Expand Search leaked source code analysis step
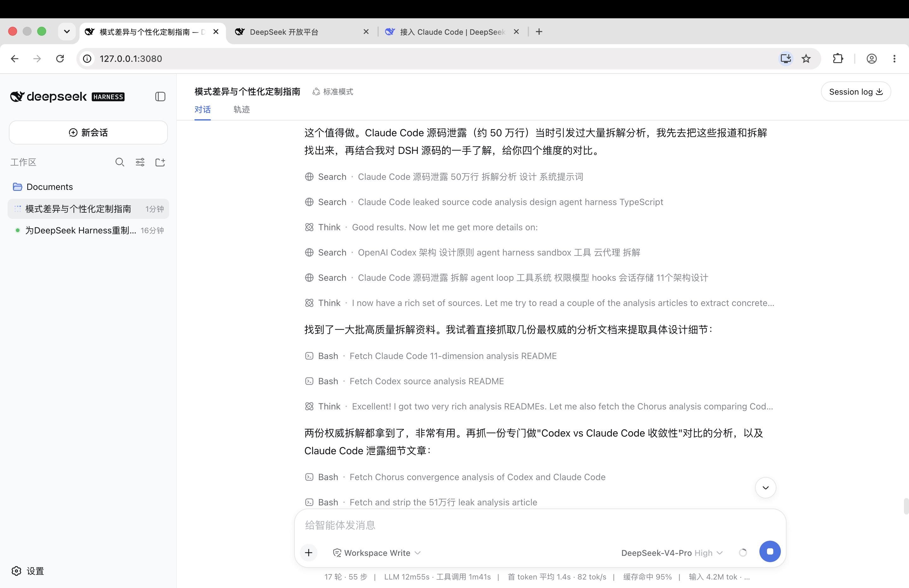The width and height of the screenshot is (909, 588). 484,202
